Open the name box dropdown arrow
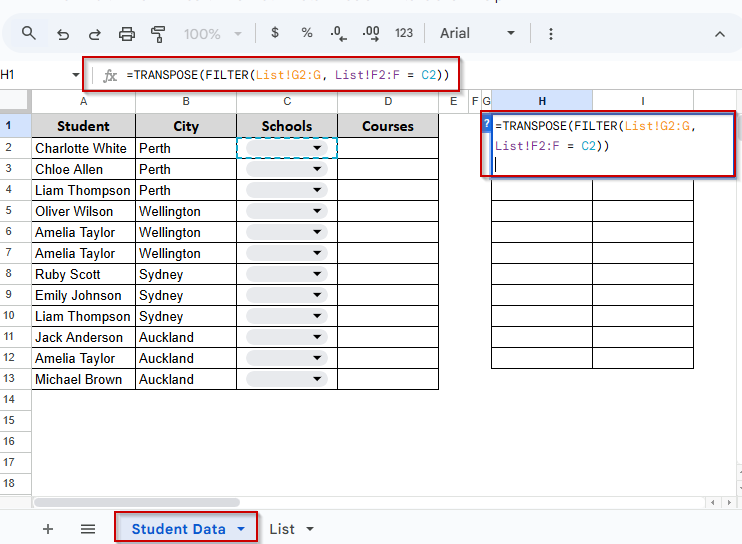 (x=76, y=75)
